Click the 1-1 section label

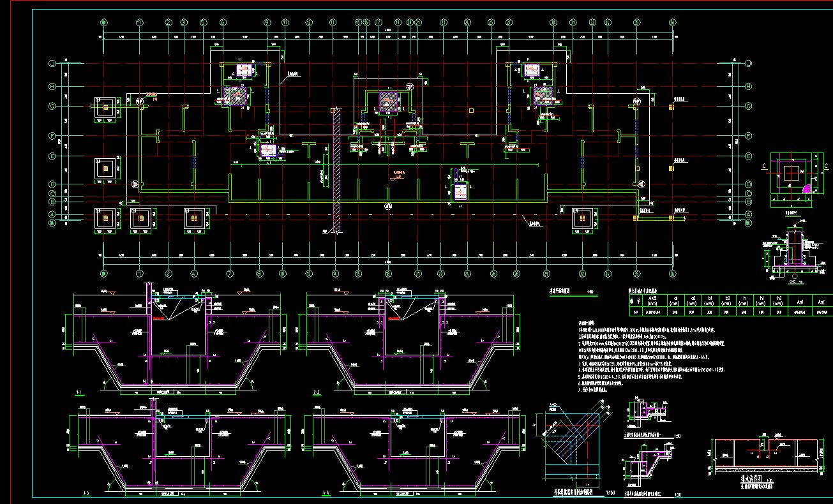click(79, 392)
